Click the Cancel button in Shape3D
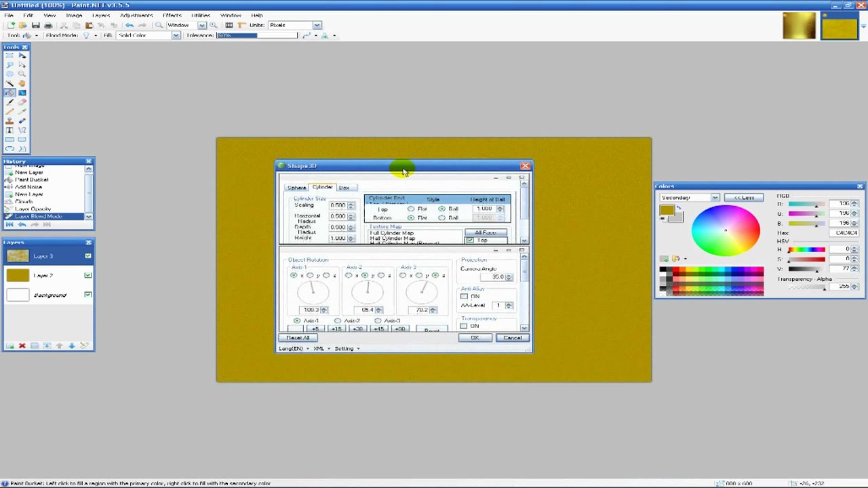The width and height of the screenshot is (868, 488). tap(512, 338)
